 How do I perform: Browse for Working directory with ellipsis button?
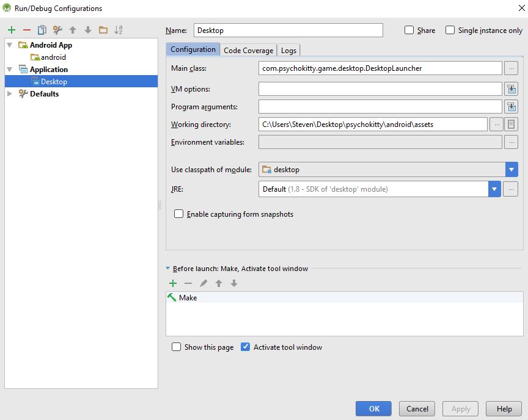click(x=496, y=125)
